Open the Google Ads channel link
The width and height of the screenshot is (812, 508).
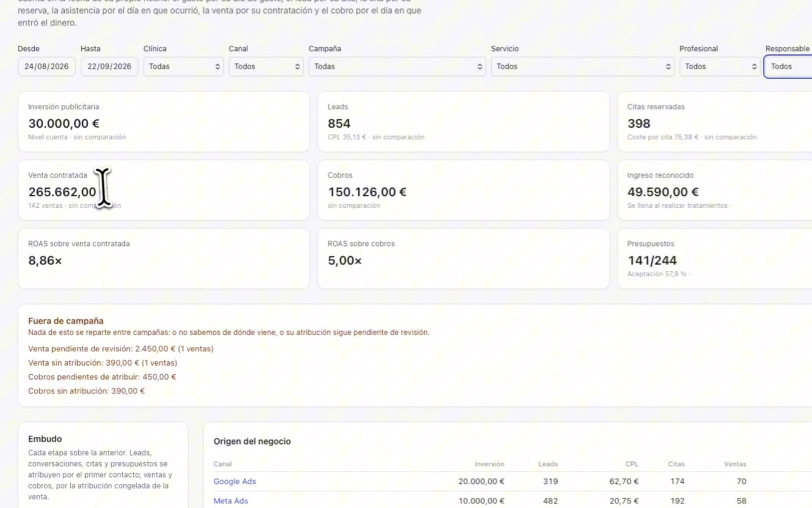tap(234, 481)
